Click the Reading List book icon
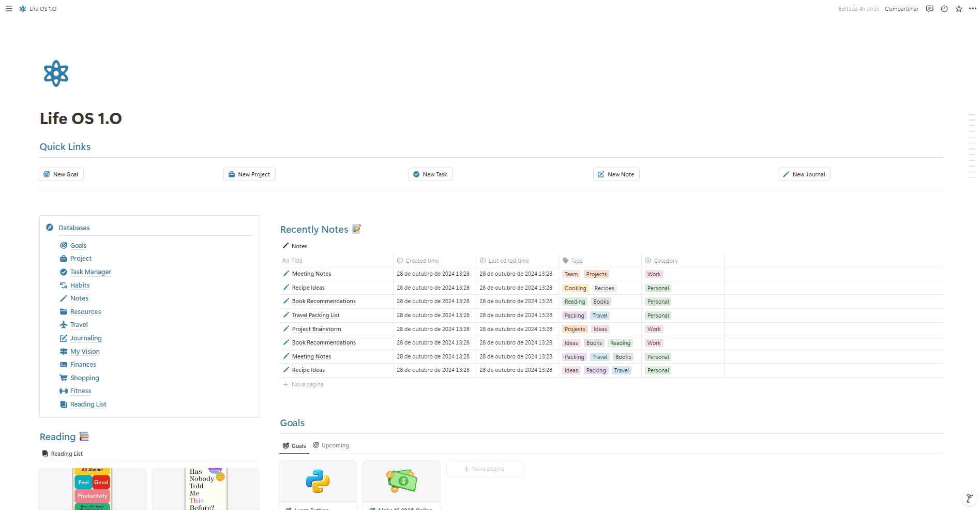This screenshot has width=980, height=510. coord(64,404)
